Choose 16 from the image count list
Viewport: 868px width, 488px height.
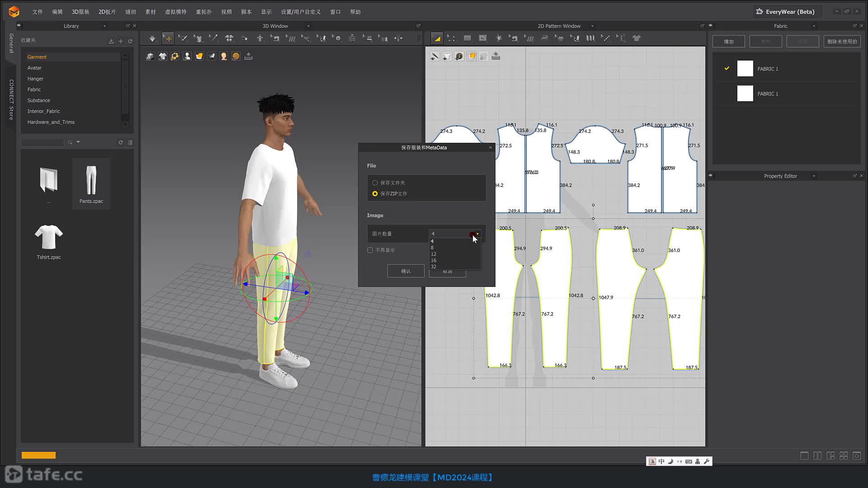point(455,260)
